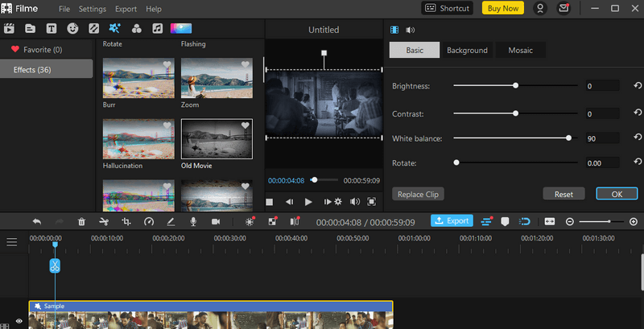Open the marker shield icon
Viewport: 644px width, 329px height.
[505, 221]
